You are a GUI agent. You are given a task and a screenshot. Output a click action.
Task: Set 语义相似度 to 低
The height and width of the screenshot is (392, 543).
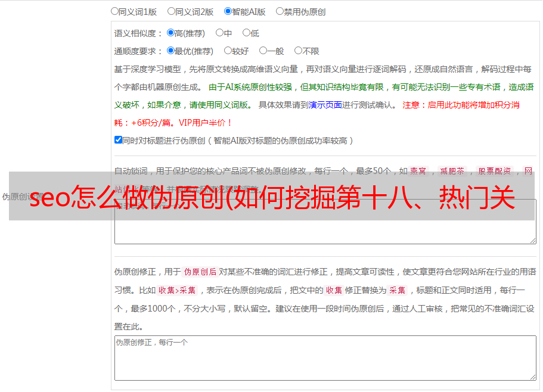pyautogui.click(x=246, y=33)
